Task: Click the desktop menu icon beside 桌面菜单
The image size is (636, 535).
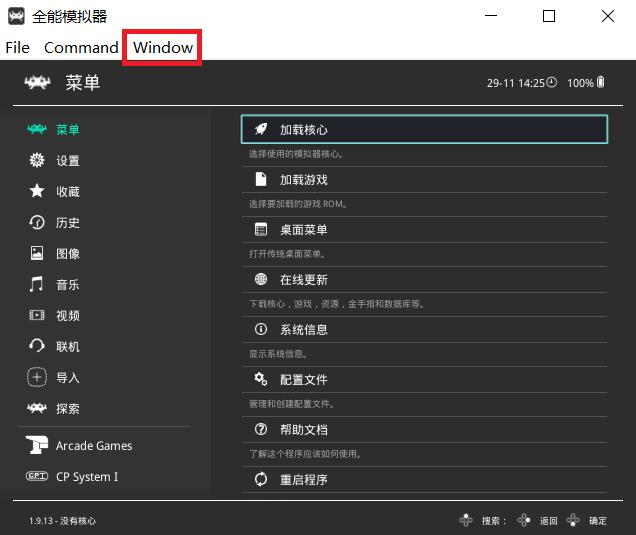Action: 261,230
